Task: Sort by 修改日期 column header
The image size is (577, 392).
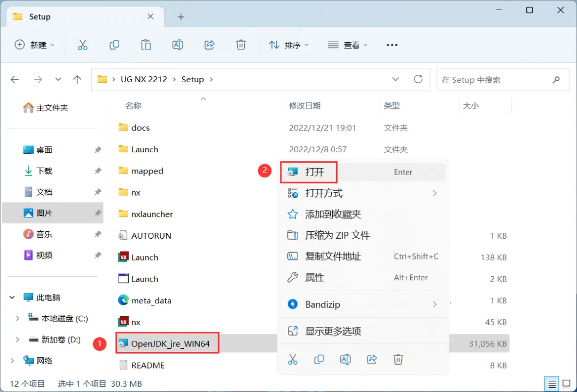Action: click(x=305, y=106)
